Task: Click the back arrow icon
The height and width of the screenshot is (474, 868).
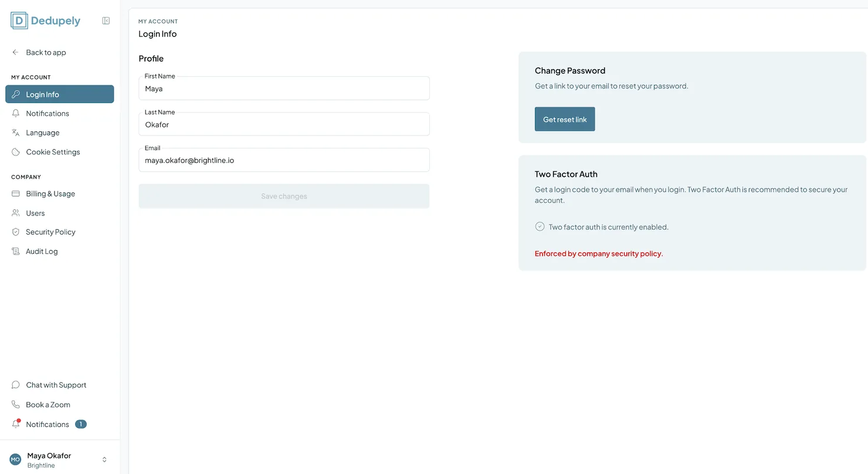Action: 16,52
